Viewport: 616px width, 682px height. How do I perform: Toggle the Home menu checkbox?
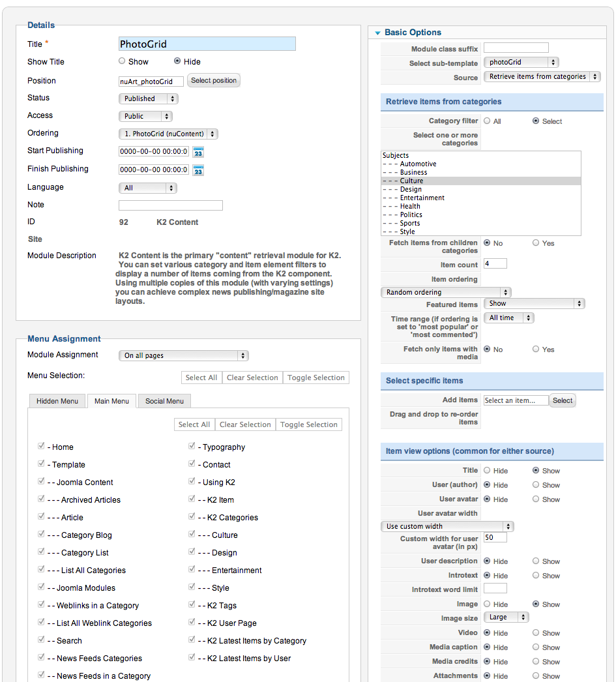(x=41, y=446)
